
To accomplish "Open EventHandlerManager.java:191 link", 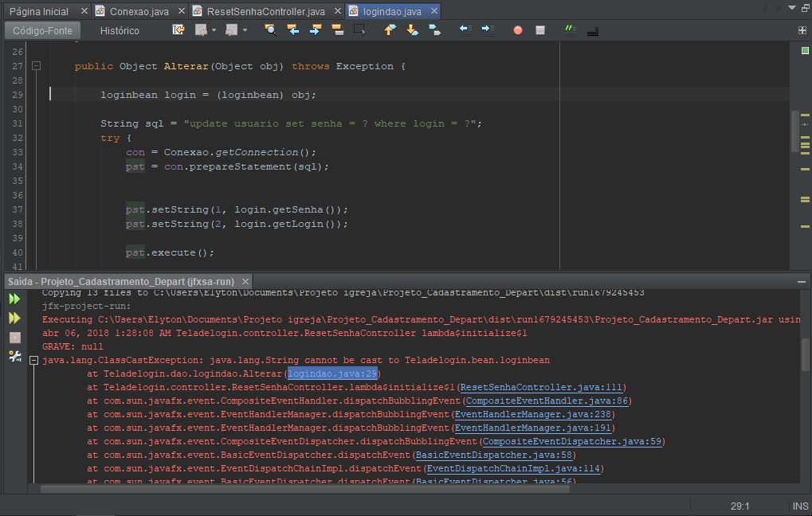I will pos(533,428).
